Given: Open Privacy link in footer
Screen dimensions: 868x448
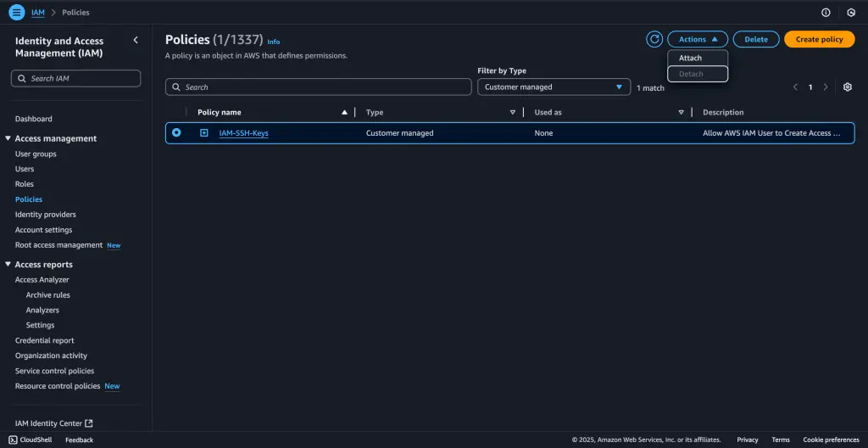Looking at the screenshot, I should click(748, 440).
